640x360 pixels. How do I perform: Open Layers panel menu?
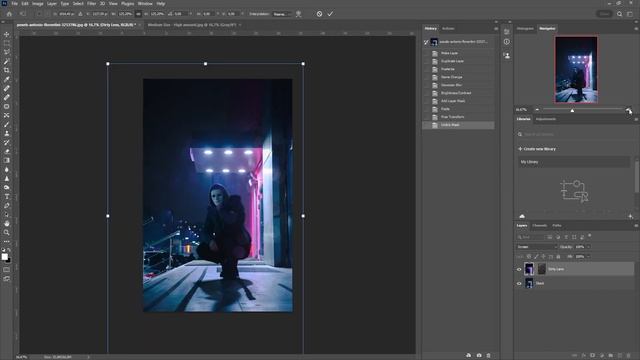[x=636, y=225]
